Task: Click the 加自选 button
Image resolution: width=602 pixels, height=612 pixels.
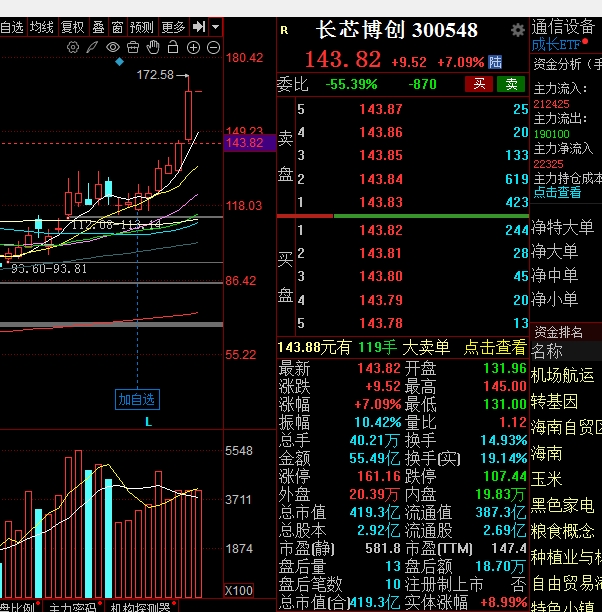Action: pyautogui.click(x=137, y=399)
